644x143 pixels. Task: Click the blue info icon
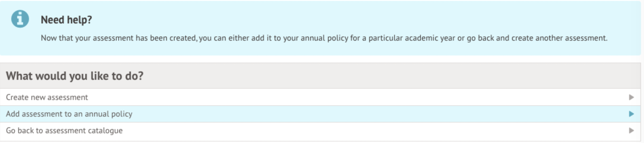[x=20, y=19]
